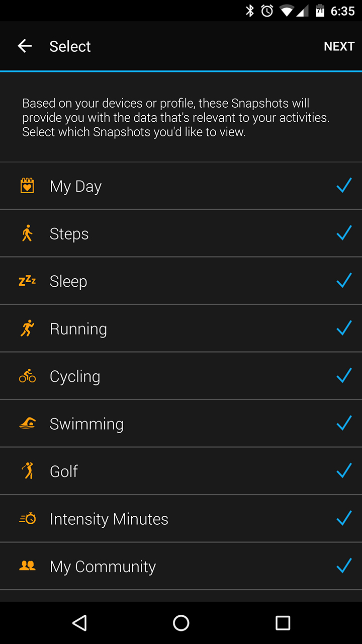Deselect the Sleep snapshot checkmark
This screenshot has height=644, width=362.
[x=344, y=281]
